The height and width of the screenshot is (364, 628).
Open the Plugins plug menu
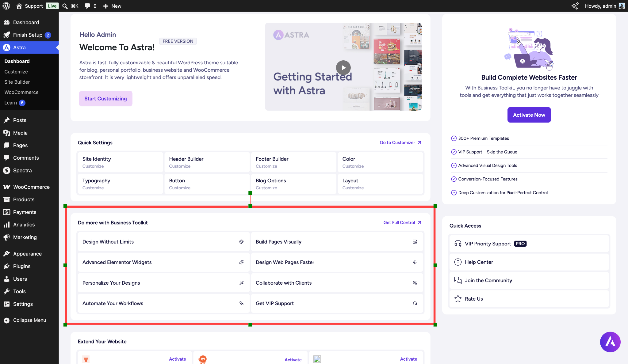click(x=29, y=266)
